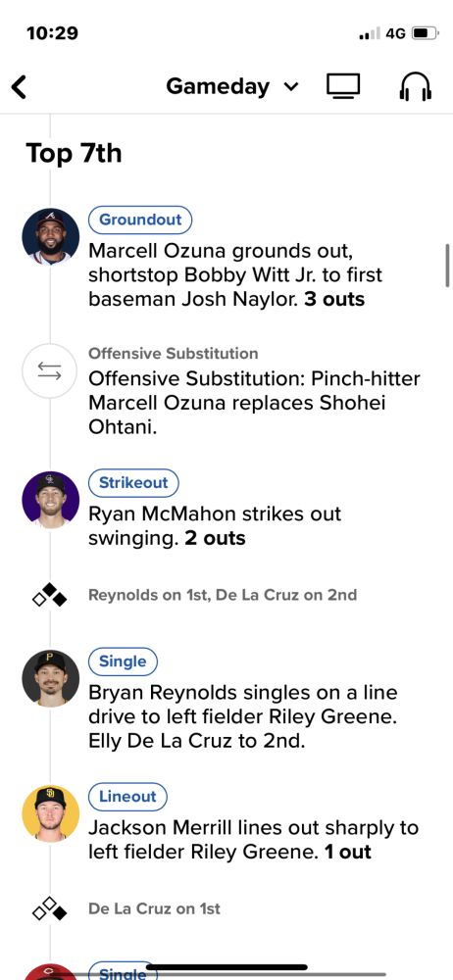Open the headphones audio icon

(x=416, y=86)
